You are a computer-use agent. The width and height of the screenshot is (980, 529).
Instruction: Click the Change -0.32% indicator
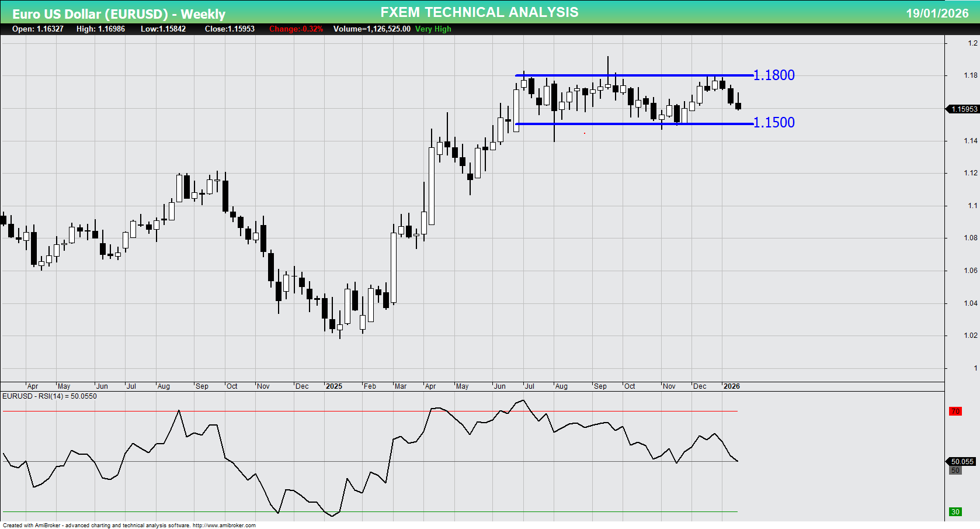coord(296,29)
